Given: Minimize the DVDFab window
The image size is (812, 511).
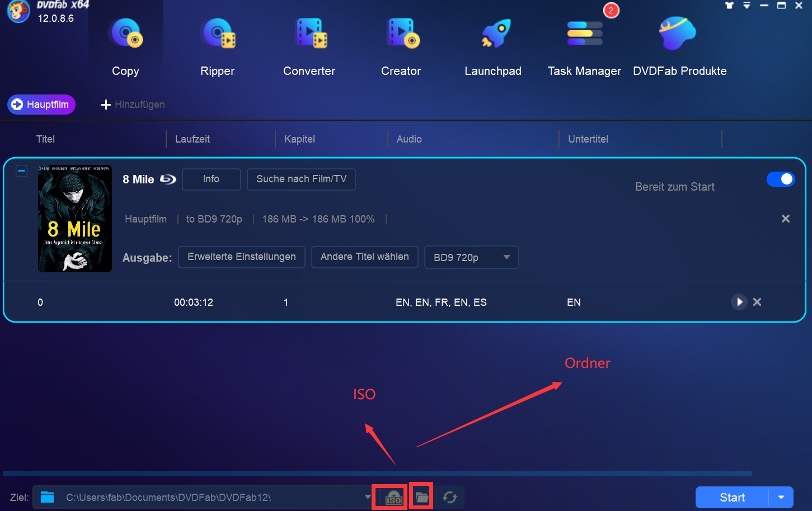Looking at the screenshot, I should pyautogui.click(x=764, y=5).
